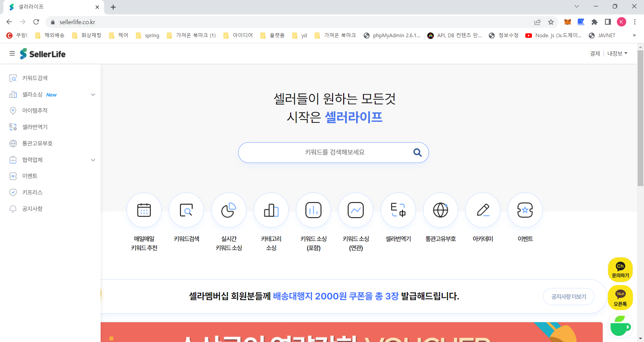Go back with browser back arrow
The image size is (644, 342).
coord(9,22)
